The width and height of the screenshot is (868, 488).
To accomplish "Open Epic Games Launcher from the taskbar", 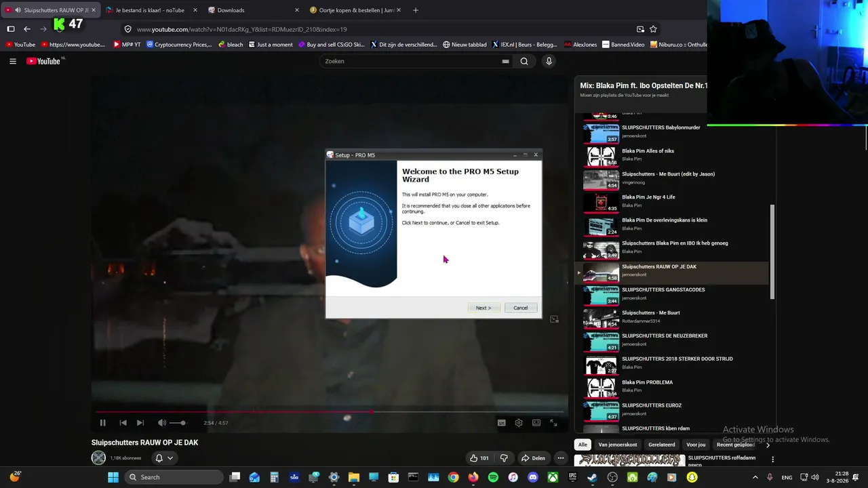I will (x=573, y=477).
